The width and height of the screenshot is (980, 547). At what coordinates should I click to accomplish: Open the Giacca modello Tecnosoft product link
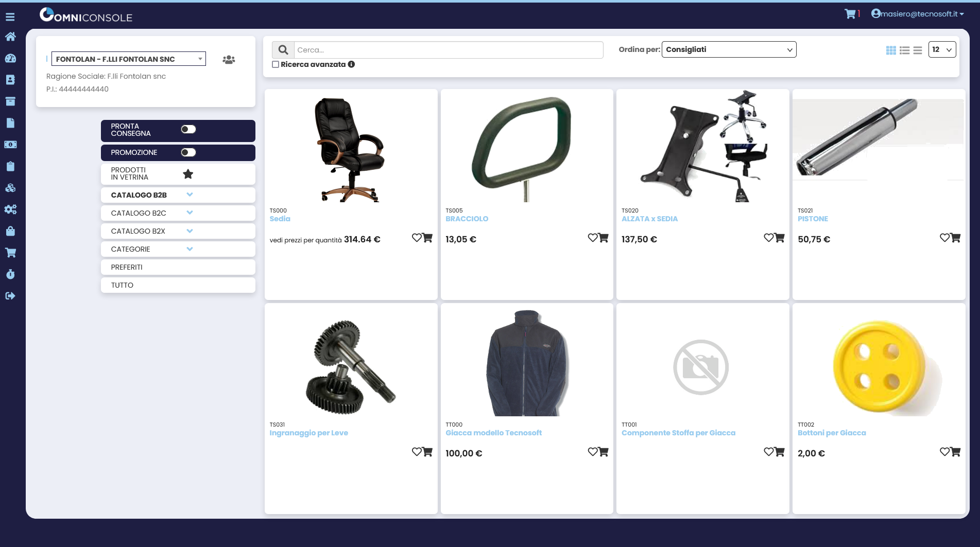493,433
